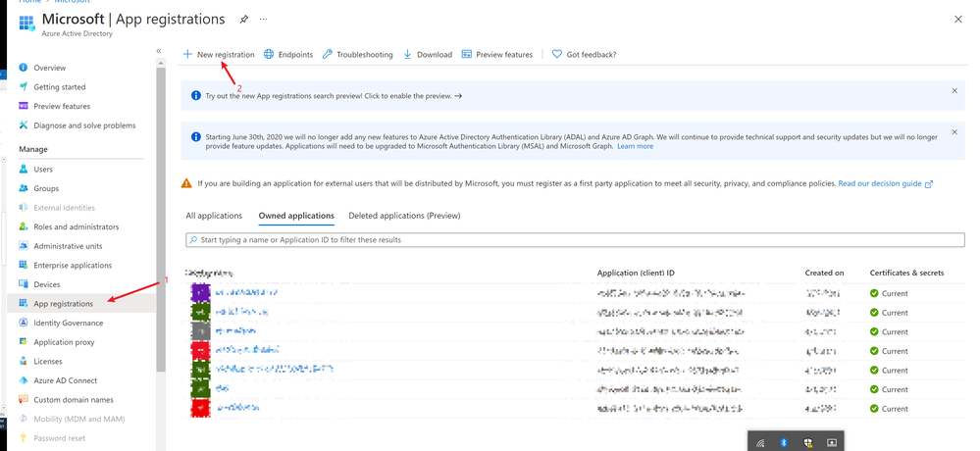Open Endpoints from the toolbar

288,54
